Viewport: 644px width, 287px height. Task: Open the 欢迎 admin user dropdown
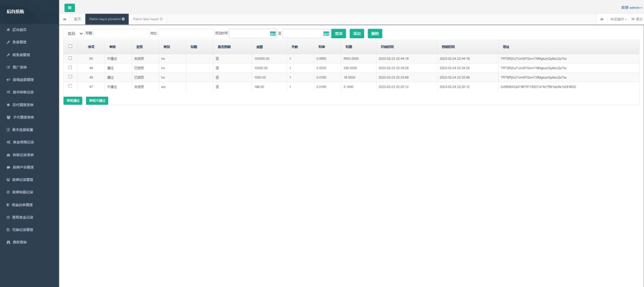631,8
